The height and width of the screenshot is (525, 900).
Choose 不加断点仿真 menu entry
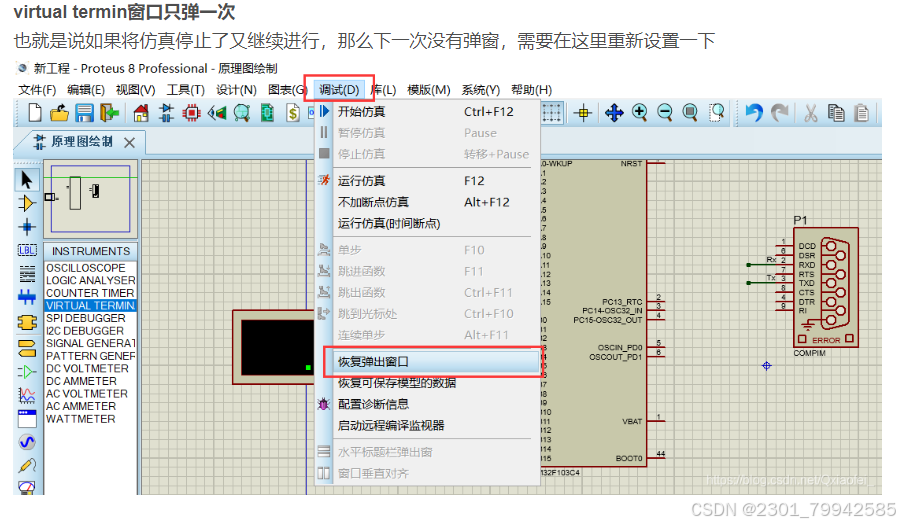point(428,202)
